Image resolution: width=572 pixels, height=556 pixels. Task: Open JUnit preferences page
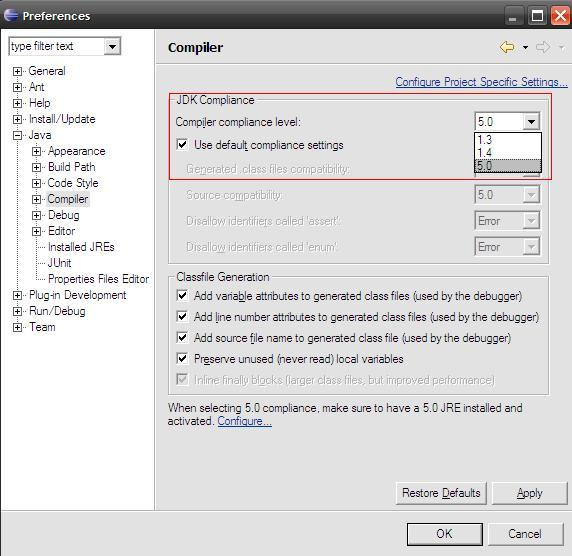click(59, 263)
